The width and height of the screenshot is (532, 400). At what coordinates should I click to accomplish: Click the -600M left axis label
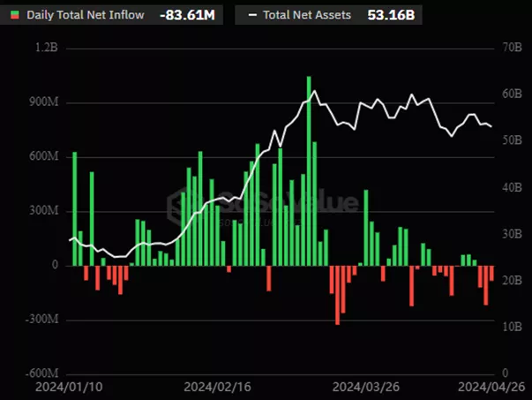click(x=41, y=374)
